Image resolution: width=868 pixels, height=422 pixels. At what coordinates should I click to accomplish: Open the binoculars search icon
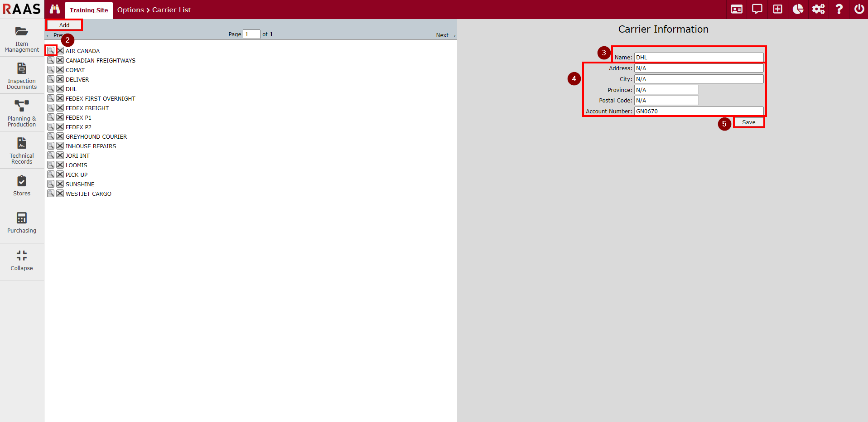coord(55,10)
